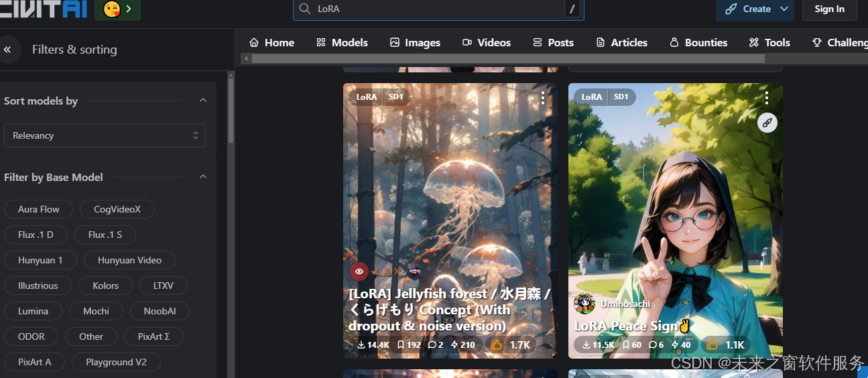
Task: Open the Create dropdown button
Action: click(755, 9)
